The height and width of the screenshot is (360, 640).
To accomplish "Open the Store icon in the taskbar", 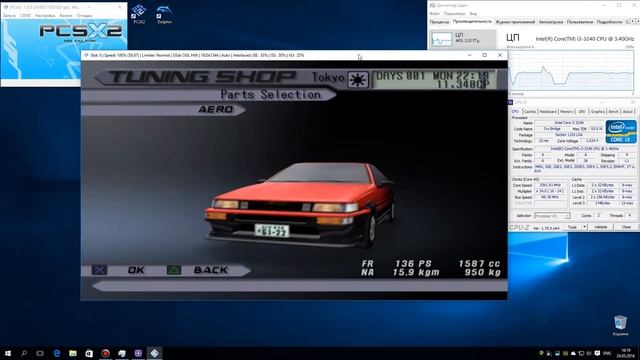I will (x=89, y=353).
